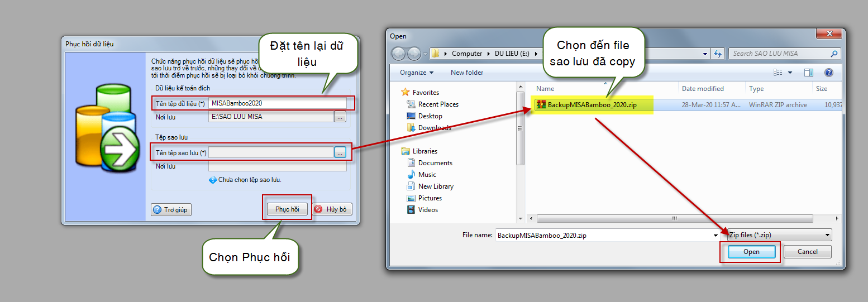Go forward with Forward arrow
The height and width of the screenshot is (302, 868).
(414, 54)
